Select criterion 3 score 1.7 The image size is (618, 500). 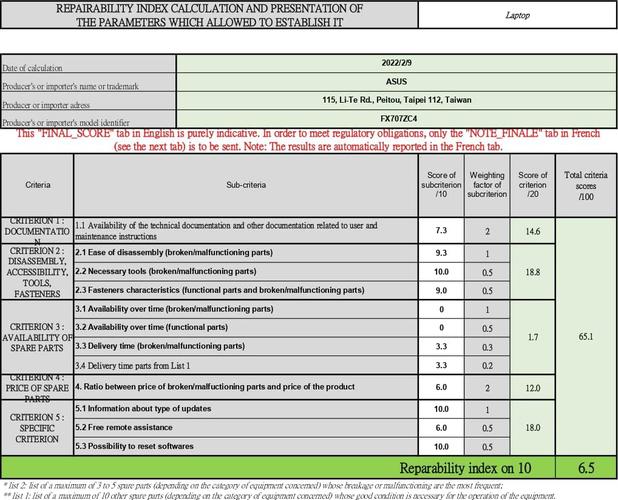pyautogui.click(x=532, y=337)
